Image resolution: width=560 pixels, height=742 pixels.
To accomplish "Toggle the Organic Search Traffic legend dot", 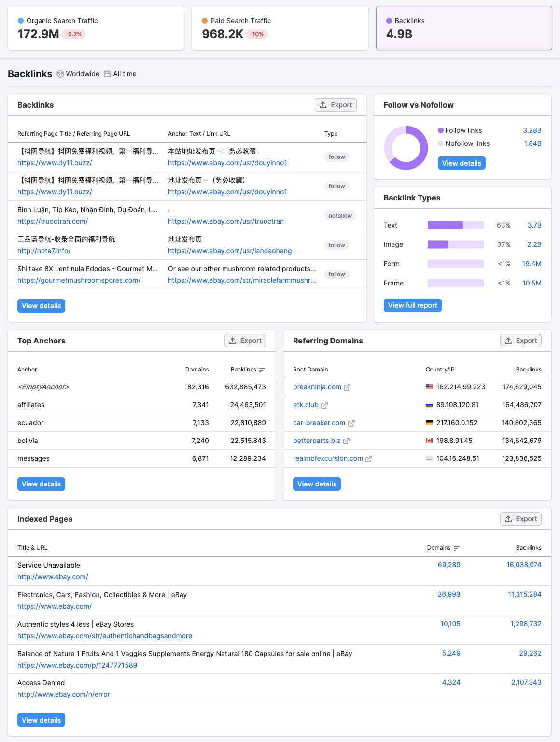I will (20, 20).
